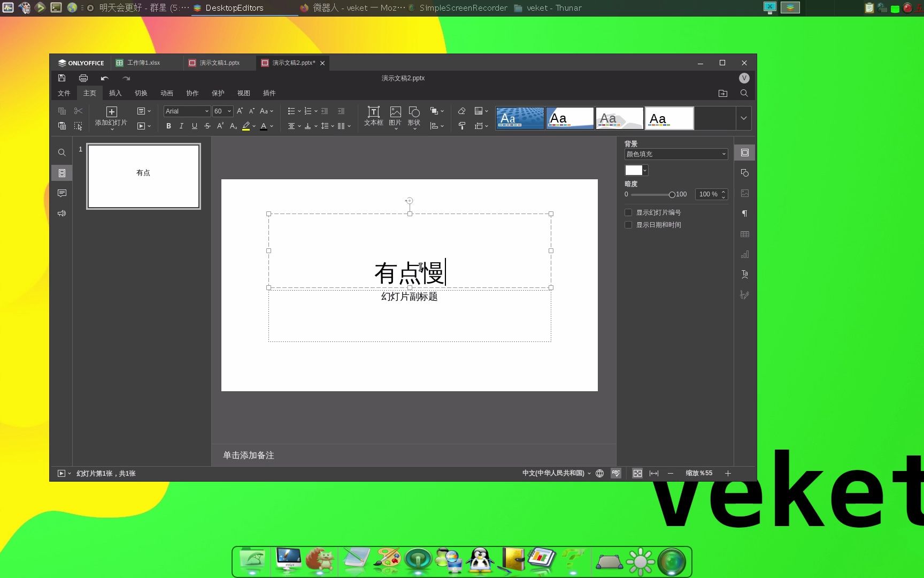This screenshot has height=578, width=924.
Task: Enable 显示幻灯片编号 checkbox
Action: click(x=628, y=212)
